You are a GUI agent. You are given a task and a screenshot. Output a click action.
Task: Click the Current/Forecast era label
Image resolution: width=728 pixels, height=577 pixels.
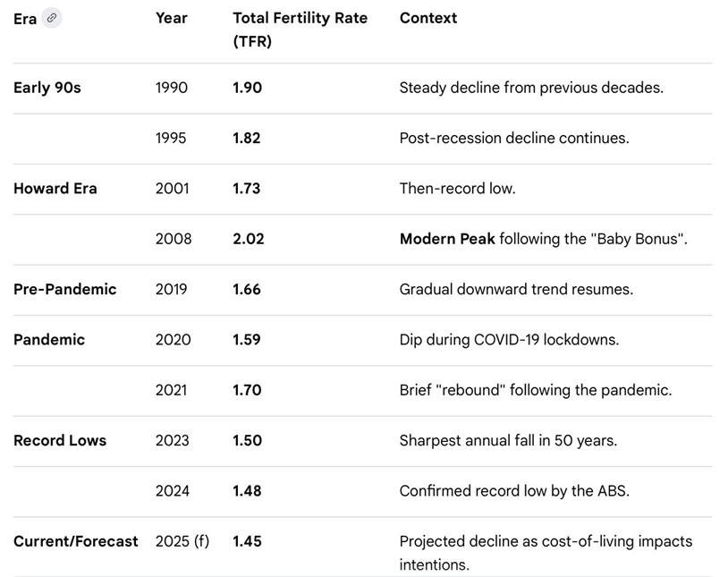click(75, 541)
